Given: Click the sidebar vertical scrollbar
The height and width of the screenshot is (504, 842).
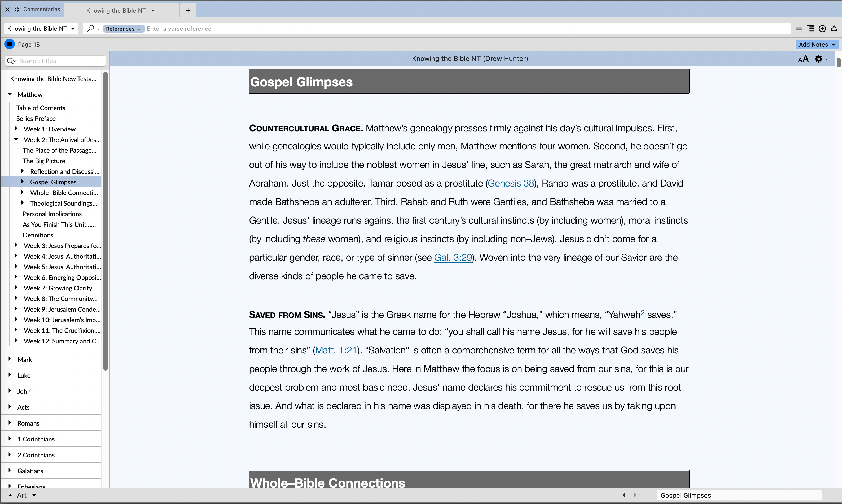Looking at the screenshot, I should point(105,221).
